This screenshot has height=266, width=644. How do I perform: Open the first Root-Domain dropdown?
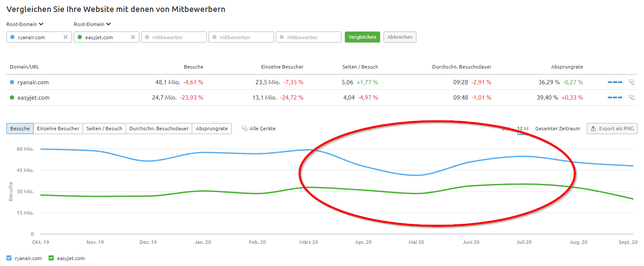point(25,24)
